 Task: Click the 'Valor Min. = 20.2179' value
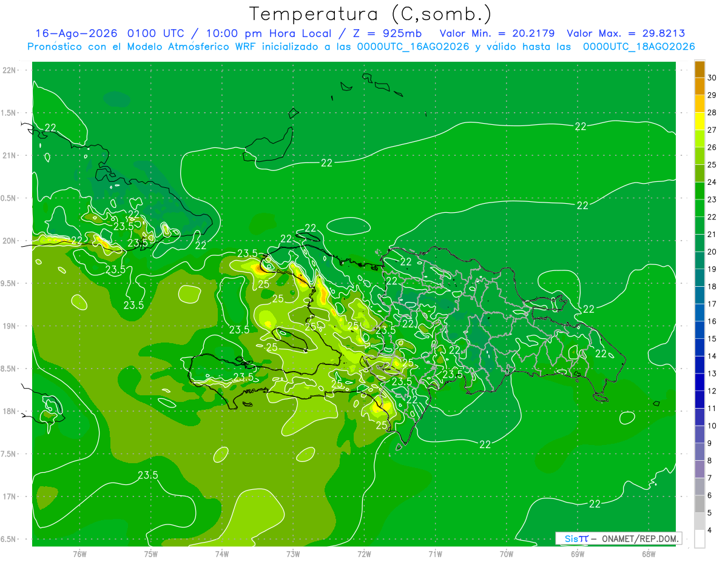(x=497, y=33)
